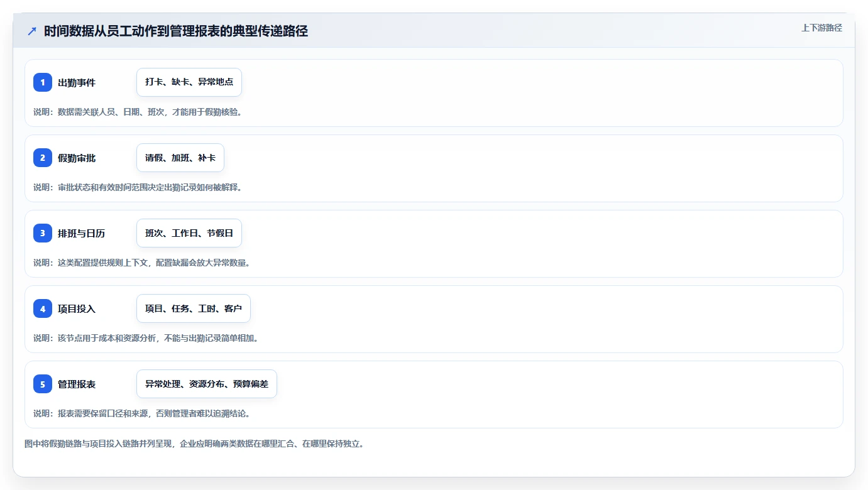Click the 管理报表 step title
Screen dimensions: 868x490
(x=77, y=384)
